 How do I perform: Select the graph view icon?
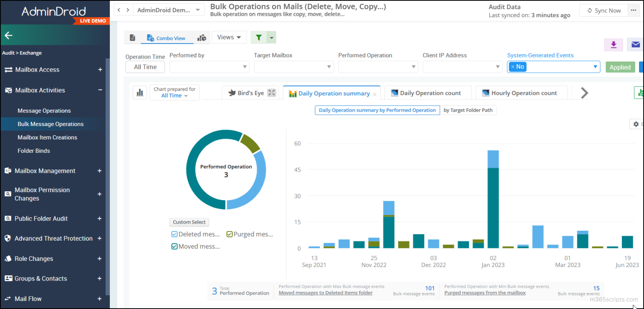(x=202, y=37)
